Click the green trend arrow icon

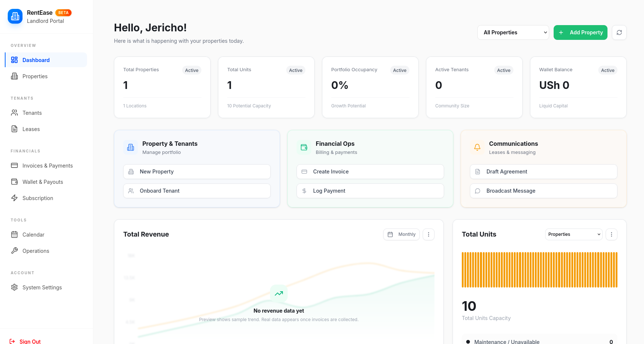279,293
